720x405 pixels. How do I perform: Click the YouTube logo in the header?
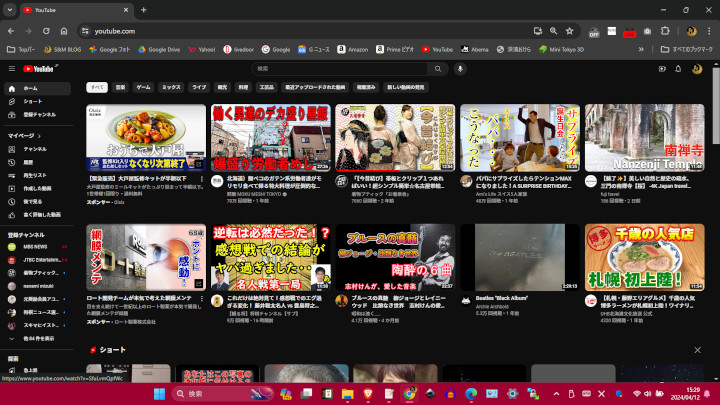[x=39, y=69]
